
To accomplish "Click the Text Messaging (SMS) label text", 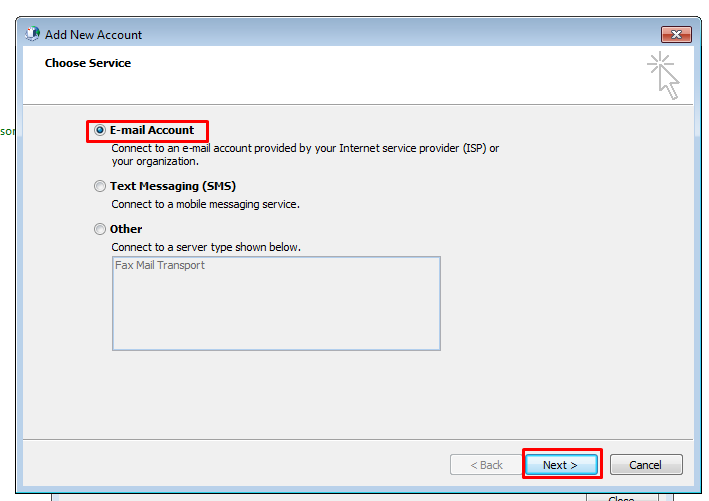I will coord(172,186).
